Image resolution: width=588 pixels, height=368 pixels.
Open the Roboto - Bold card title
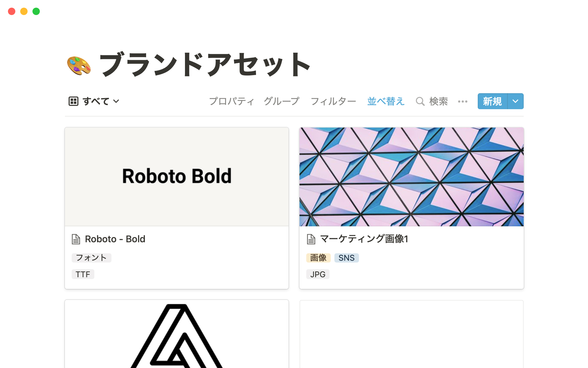115,239
